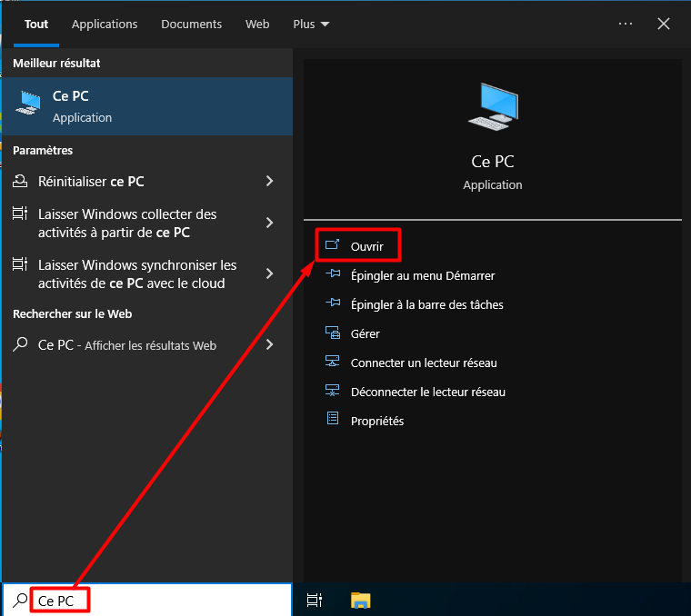Click the search magnifier icon in taskbar box
691x616 pixels.
coord(20,601)
